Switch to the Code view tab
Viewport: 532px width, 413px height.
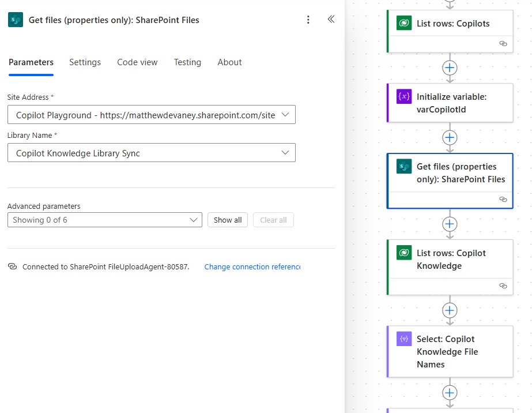coord(137,62)
